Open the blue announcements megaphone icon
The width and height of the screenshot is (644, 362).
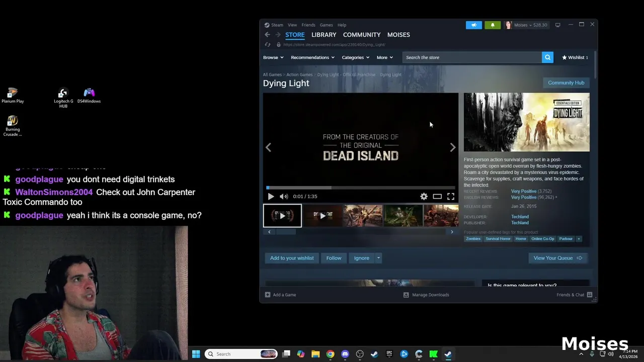[x=473, y=25]
